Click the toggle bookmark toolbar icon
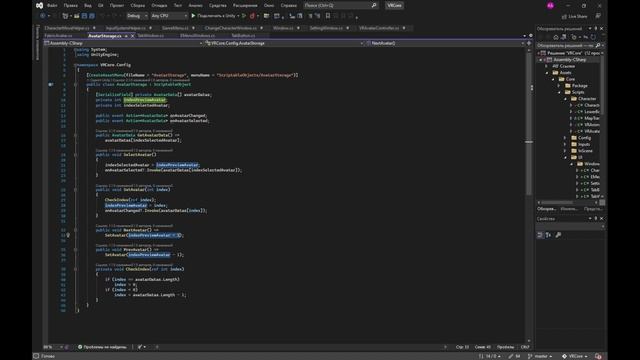 pyautogui.click(x=328, y=16)
